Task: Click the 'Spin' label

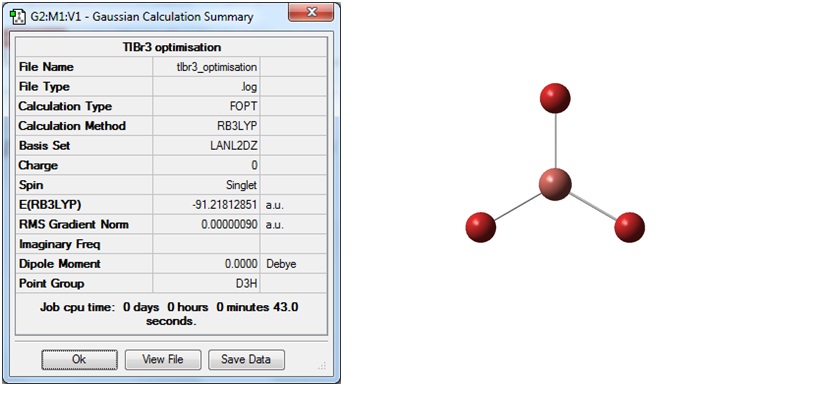Action: [31, 185]
